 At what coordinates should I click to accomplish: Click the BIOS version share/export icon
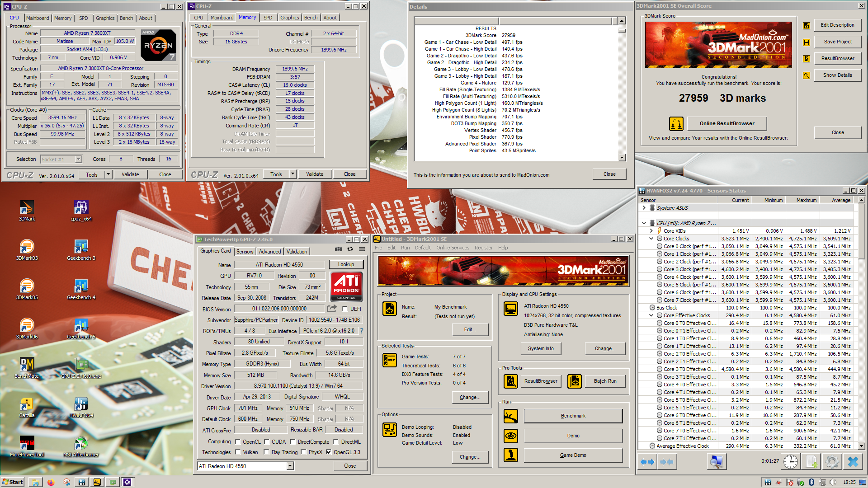tap(332, 309)
